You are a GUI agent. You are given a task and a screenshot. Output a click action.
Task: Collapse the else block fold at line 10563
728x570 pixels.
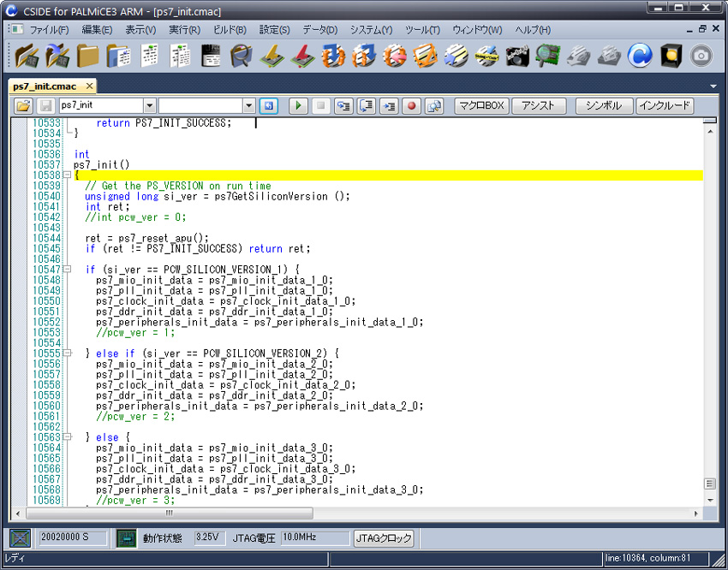click(x=67, y=436)
